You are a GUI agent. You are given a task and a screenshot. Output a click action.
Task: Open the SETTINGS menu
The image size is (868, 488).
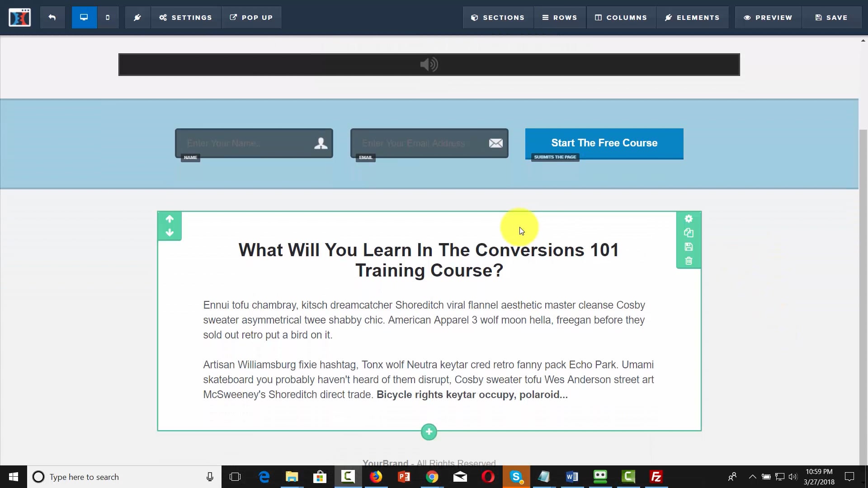pos(186,17)
